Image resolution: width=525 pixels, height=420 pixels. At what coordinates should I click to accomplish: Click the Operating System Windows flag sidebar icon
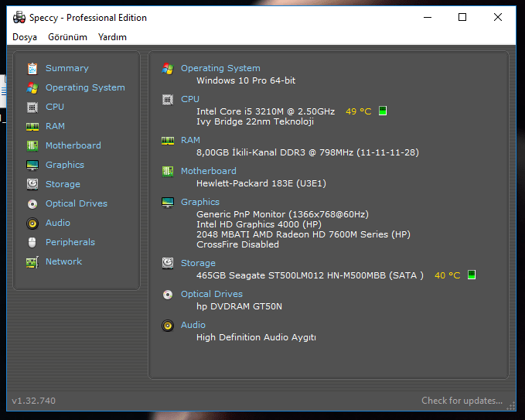tap(32, 88)
